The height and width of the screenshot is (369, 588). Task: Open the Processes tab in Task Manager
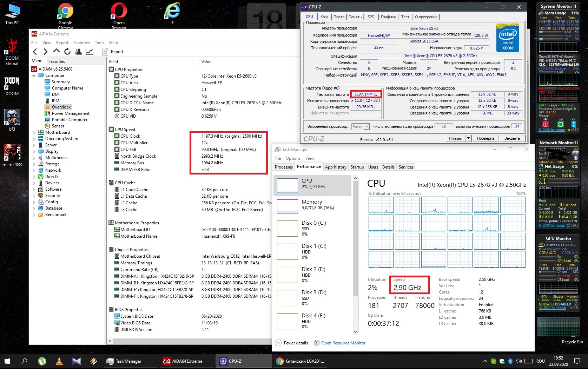point(284,167)
